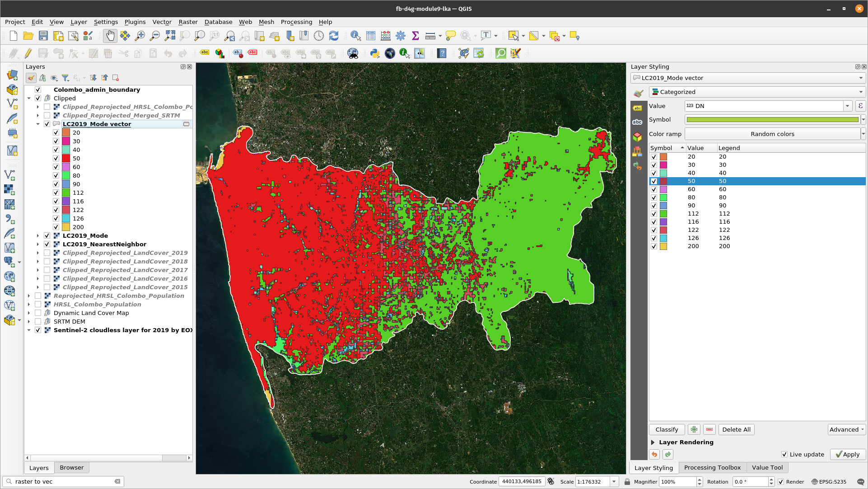
Task: Toggle visibility of Colombo_admin_boundary layer
Action: [37, 89]
